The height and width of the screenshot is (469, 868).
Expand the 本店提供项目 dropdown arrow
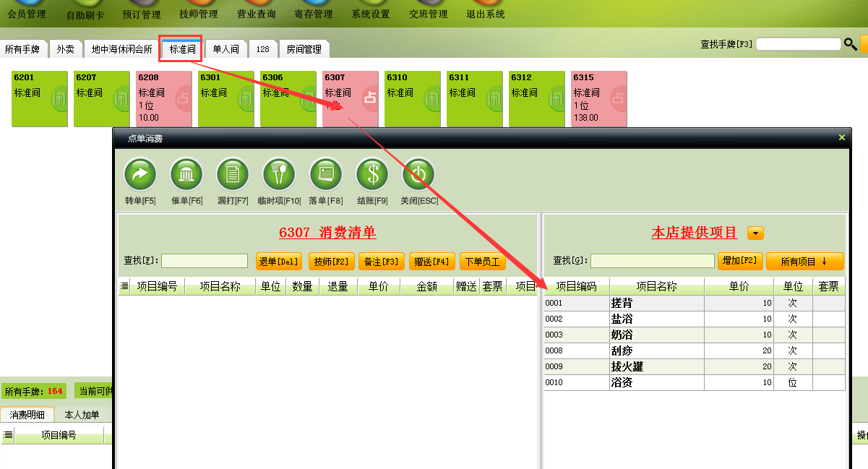pyautogui.click(x=755, y=233)
